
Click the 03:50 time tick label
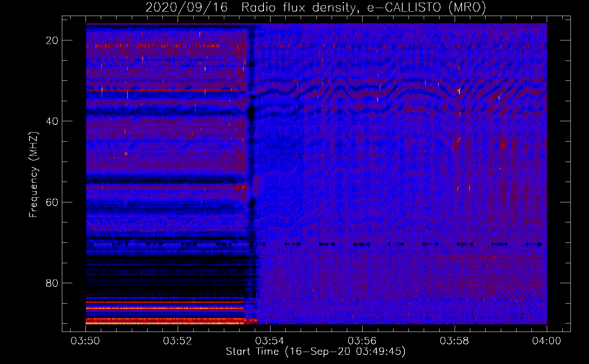pos(85,341)
